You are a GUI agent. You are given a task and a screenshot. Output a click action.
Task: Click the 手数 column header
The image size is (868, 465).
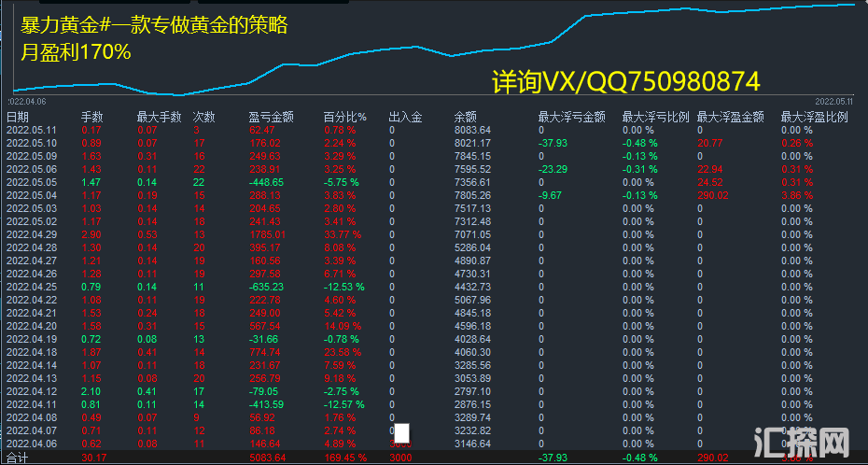91,118
